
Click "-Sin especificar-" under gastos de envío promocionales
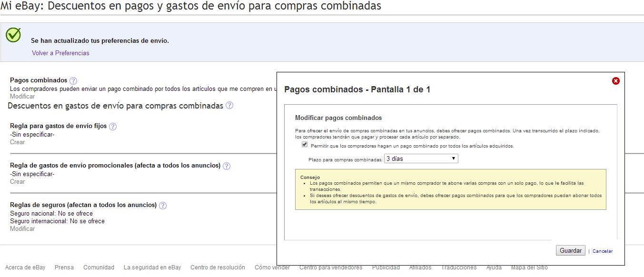tap(32, 174)
